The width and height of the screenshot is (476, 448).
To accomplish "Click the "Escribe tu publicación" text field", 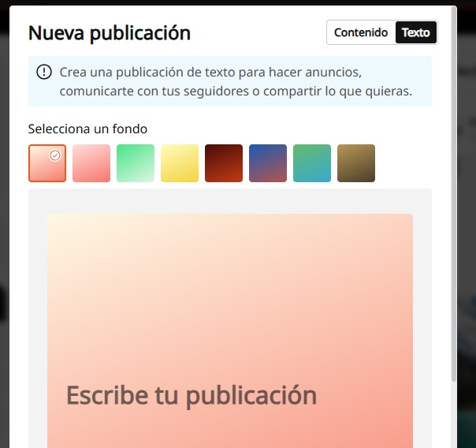I will click(x=192, y=394).
